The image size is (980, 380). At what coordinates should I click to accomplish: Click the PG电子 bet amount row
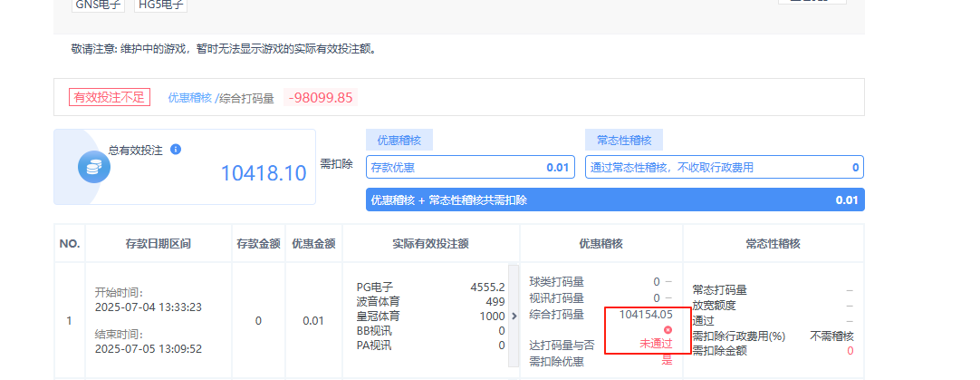pos(430,287)
